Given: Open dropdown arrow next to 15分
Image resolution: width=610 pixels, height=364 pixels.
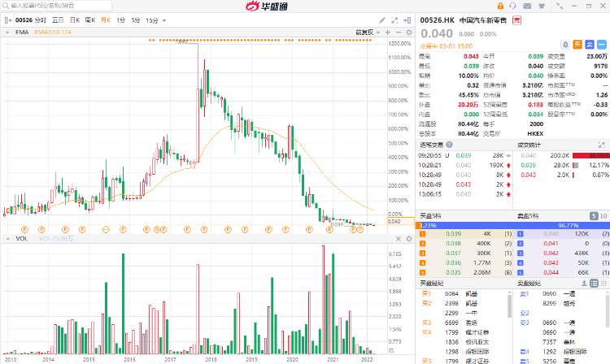Looking at the screenshot, I should 164,20.
